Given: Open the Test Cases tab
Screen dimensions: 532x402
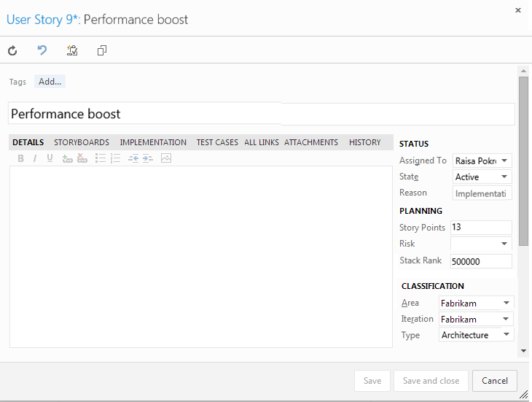Looking at the screenshot, I should click(x=217, y=142).
